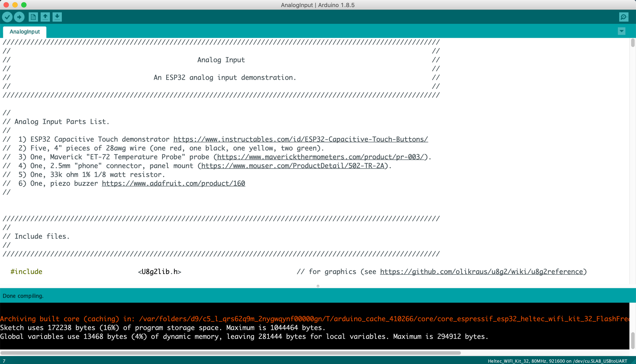Screen dimensions: 636x364
Task: Click the console vertical scrollbar thumb
Action: (633, 340)
